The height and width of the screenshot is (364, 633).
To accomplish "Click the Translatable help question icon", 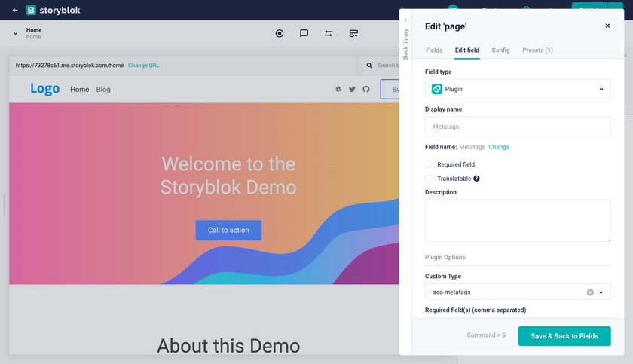I will (x=476, y=179).
